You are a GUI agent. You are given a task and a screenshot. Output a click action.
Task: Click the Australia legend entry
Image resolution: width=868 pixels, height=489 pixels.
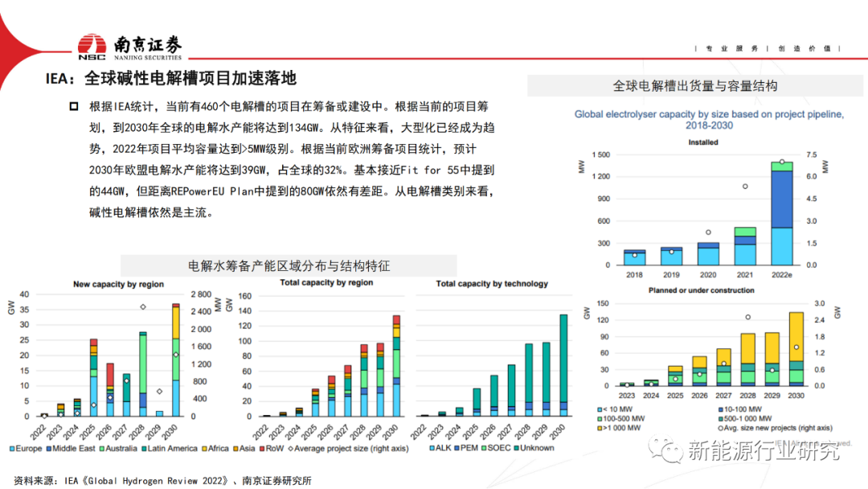[118, 449]
